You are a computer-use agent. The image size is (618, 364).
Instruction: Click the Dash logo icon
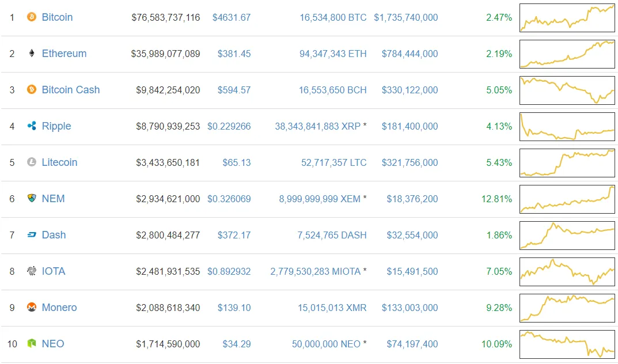(32, 235)
